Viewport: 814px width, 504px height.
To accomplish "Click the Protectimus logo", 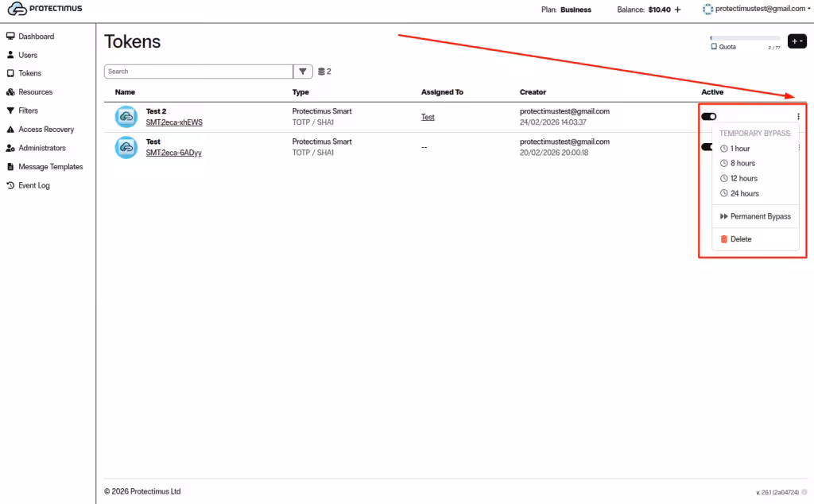I will click(x=45, y=9).
